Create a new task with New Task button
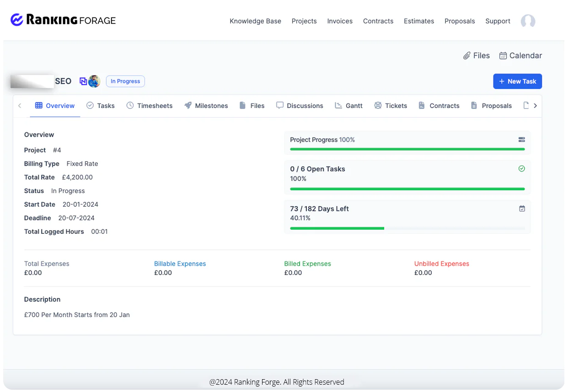 pos(517,81)
